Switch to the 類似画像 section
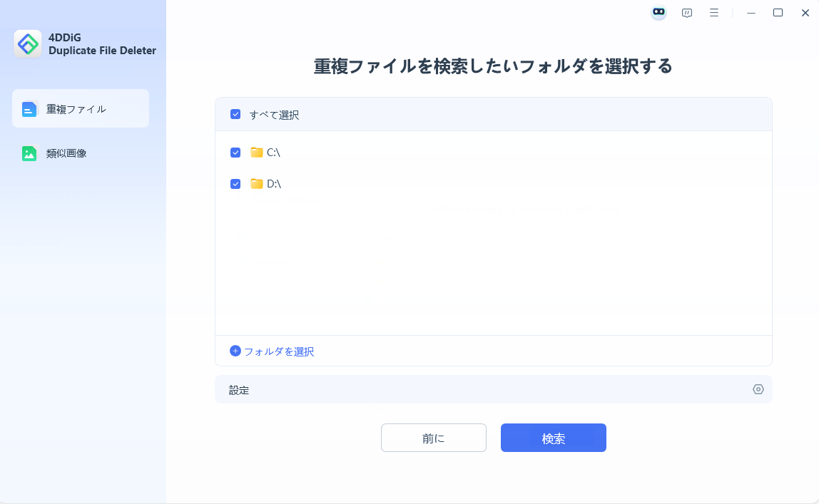The image size is (819, 504). [80, 152]
